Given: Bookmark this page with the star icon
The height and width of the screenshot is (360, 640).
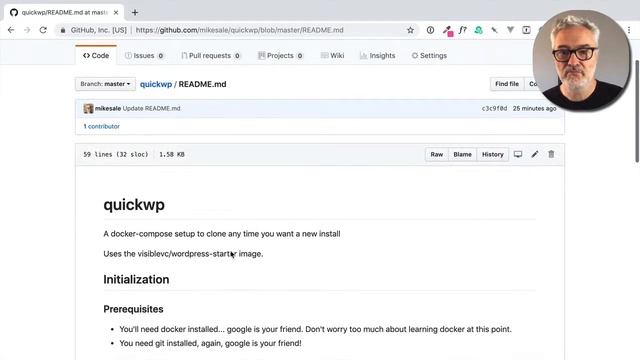Looking at the screenshot, I should tap(410, 30).
